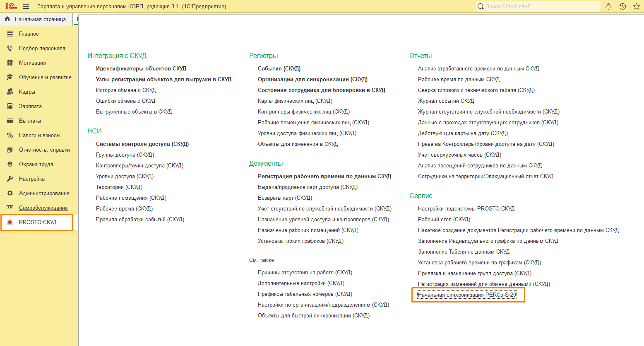Screen dimensions: 644x346
Task: Open События (СКУД) register
Action: [x=279, y=69]
